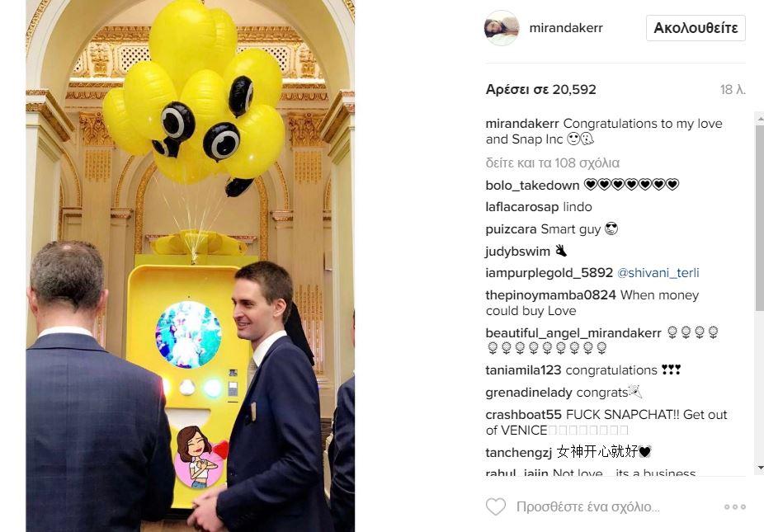Click the post photo with yellow balloons

[x=190, y=266]
